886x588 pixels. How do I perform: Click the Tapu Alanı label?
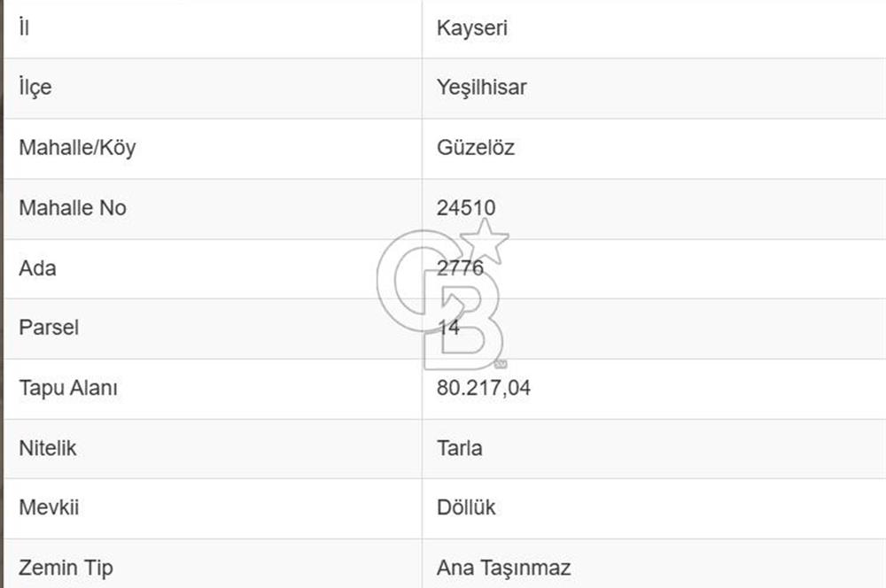(68, 388)
